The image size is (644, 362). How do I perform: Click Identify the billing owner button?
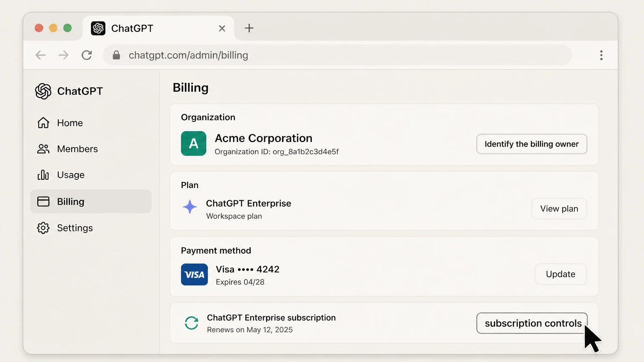[532, 144]
